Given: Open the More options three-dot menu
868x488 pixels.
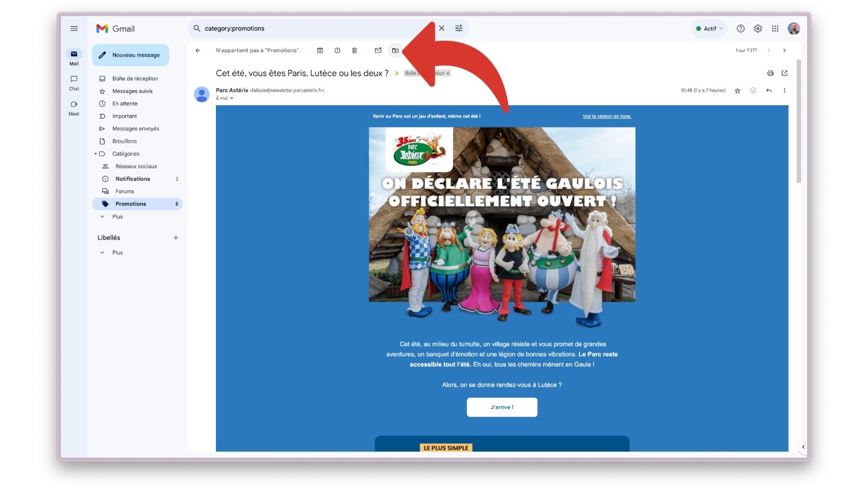Looking at the screenshot, I should pyautogui.click(x=784, y=91).
